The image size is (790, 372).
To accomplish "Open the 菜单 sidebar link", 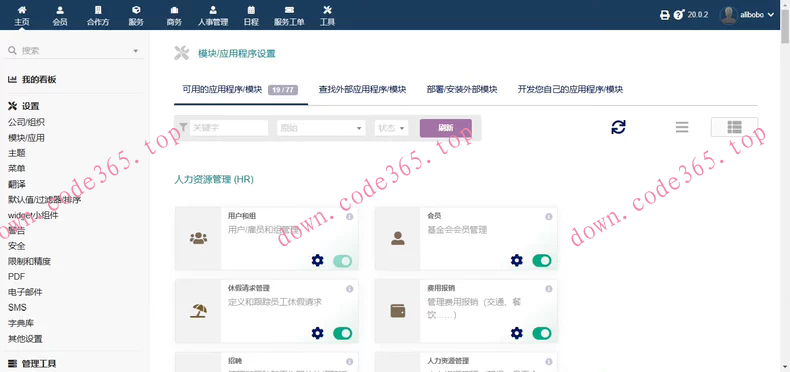I will [x=17, y=168].
